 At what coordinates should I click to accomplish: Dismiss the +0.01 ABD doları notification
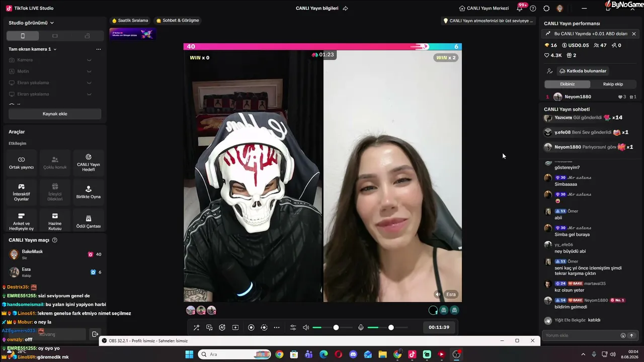coord(634,34)
